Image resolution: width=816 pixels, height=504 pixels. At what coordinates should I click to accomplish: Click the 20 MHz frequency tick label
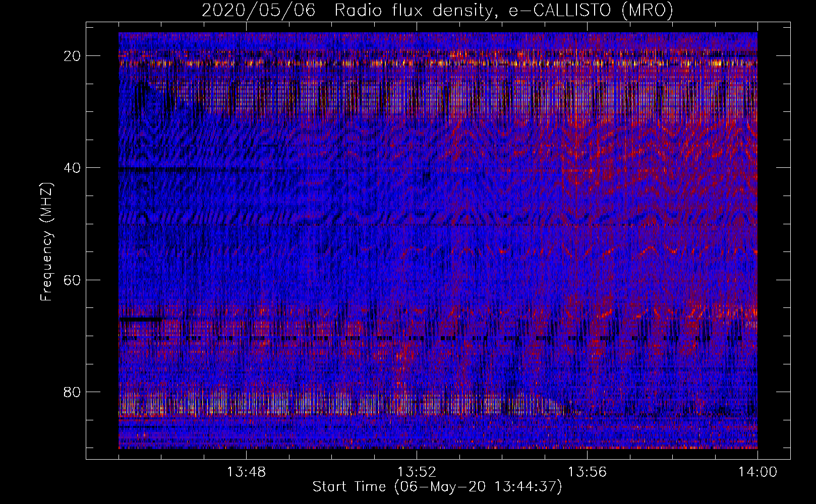[72, 55]
